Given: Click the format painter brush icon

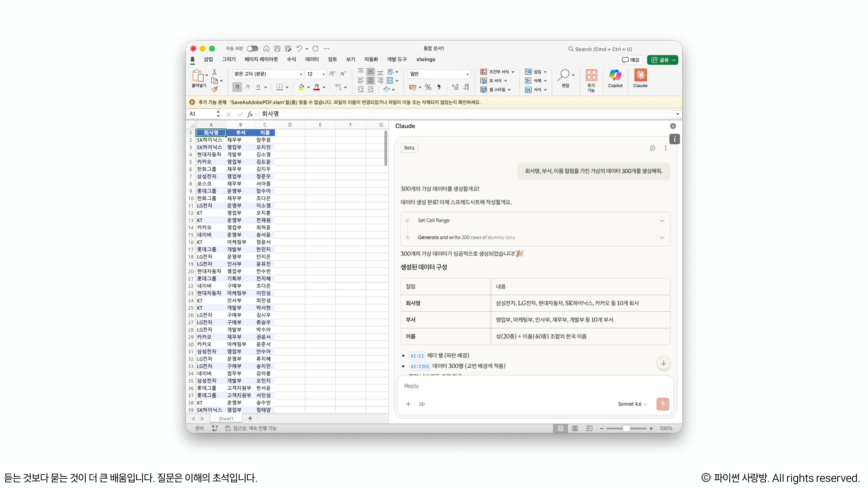Looking at the screenshot, I should tap(215, 89).
